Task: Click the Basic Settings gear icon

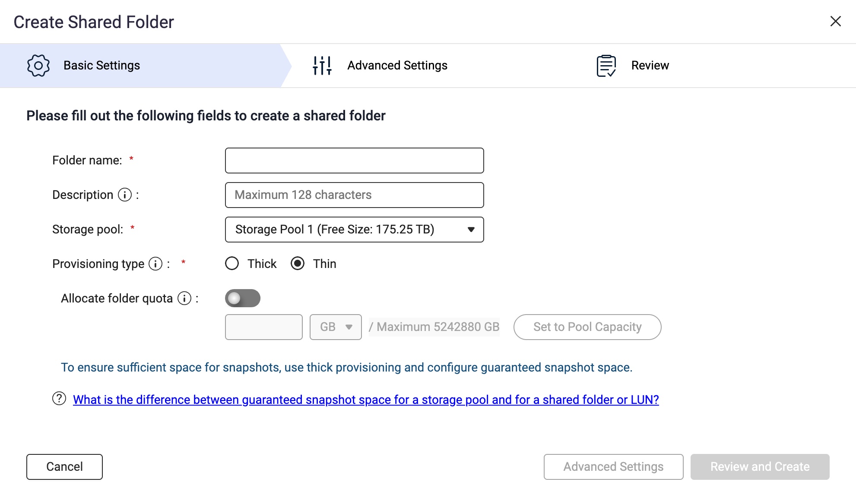Action: [x=38, y=65]
